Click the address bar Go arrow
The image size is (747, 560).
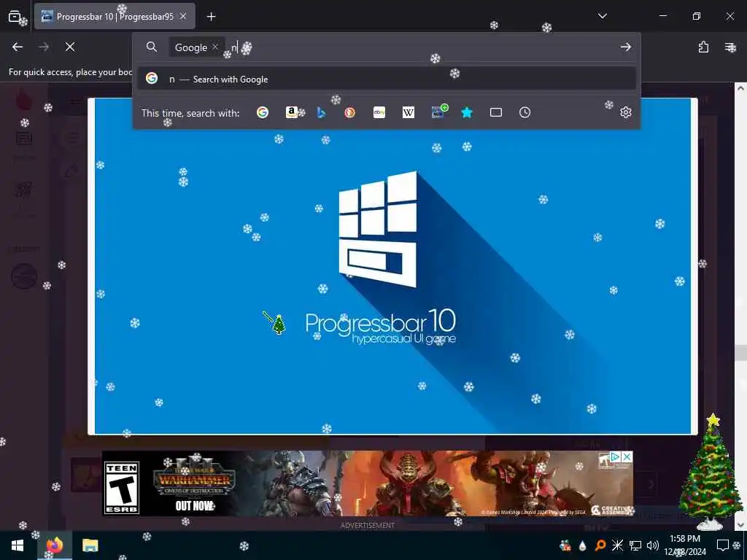[625, 47]
